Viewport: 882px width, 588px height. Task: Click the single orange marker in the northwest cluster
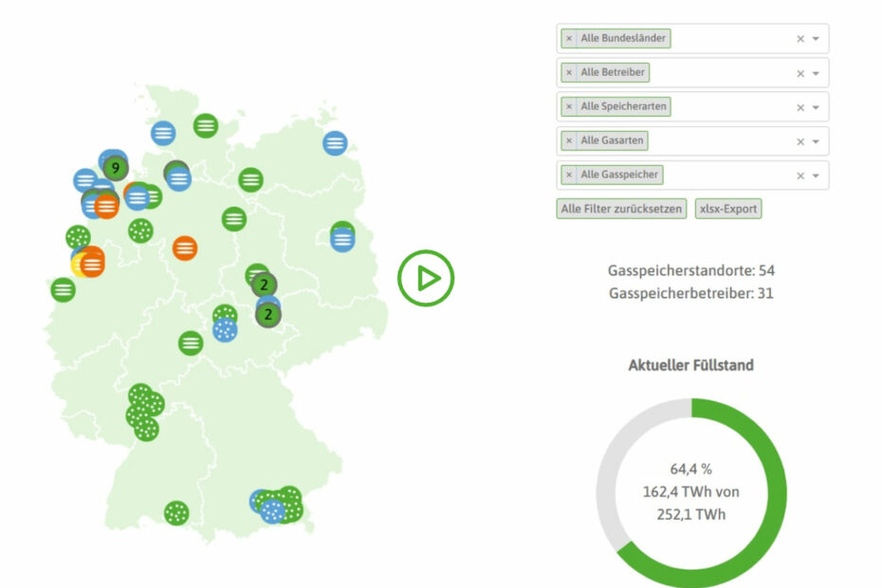point(106,207)
